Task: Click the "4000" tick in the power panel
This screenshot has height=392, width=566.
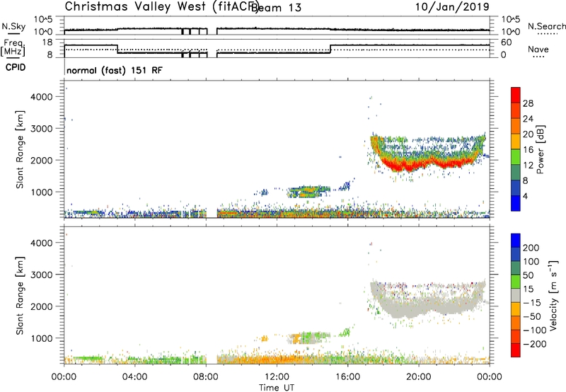Action: [x=41, y=97]
